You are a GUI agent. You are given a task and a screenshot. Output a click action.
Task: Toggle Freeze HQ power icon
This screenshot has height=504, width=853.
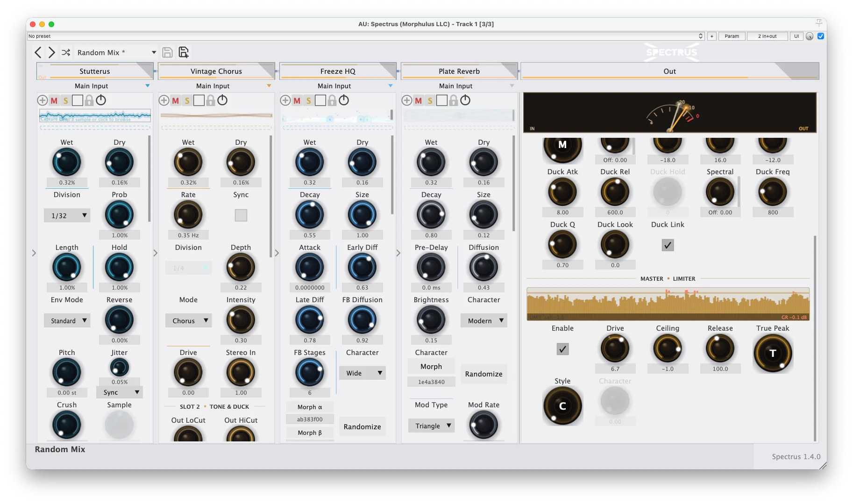tap(344, 100)
